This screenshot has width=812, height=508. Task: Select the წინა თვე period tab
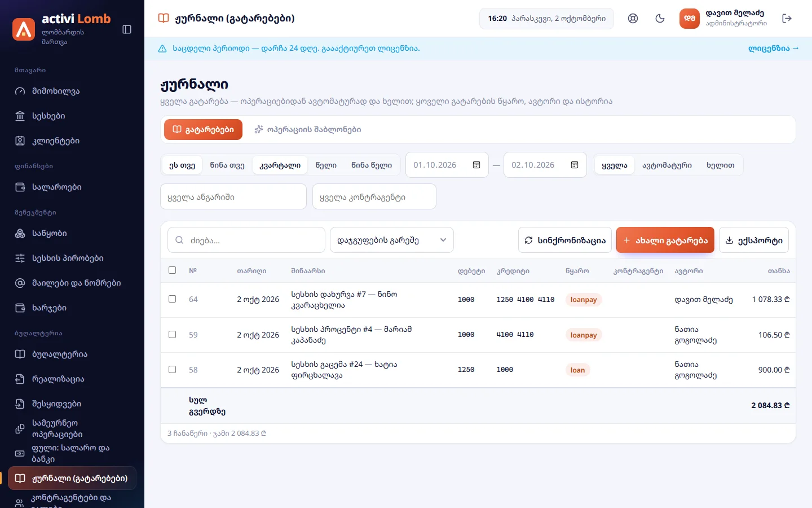coord(227,165)
